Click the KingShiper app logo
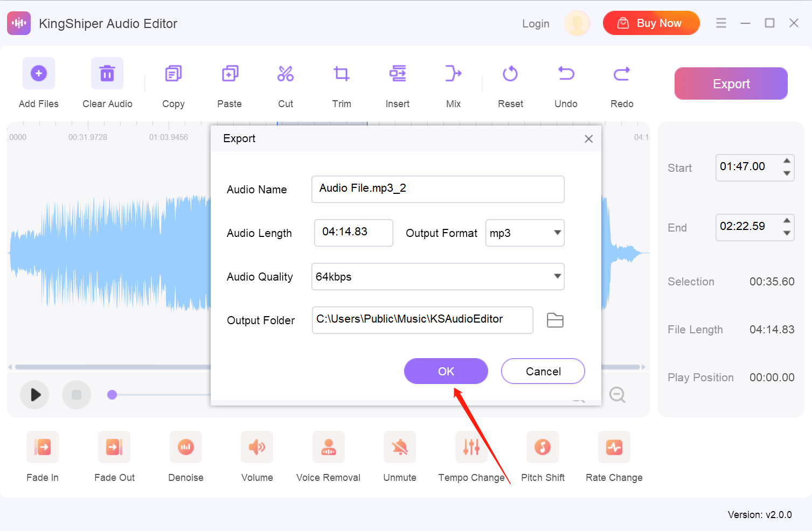 pos(19,23)
